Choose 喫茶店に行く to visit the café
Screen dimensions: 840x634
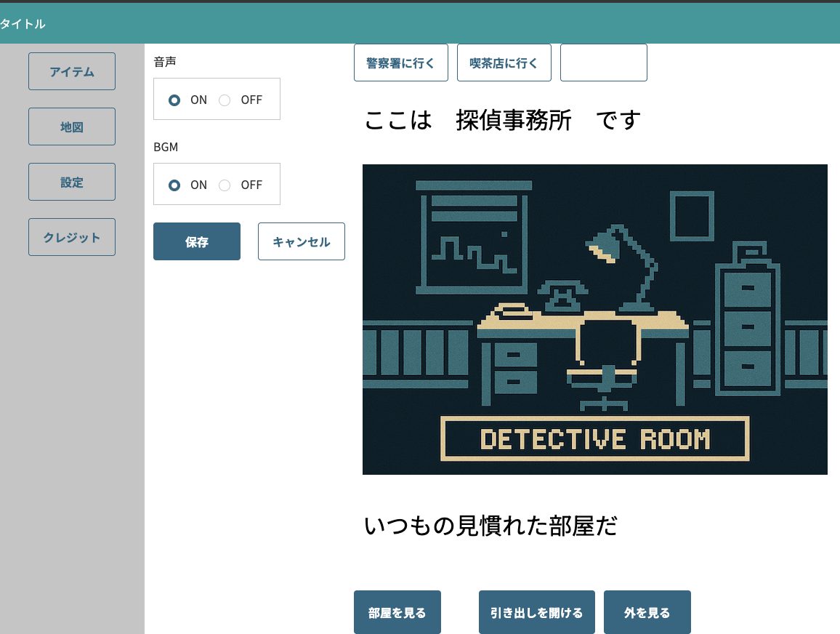pyautogui.click(x=504, y=63)
